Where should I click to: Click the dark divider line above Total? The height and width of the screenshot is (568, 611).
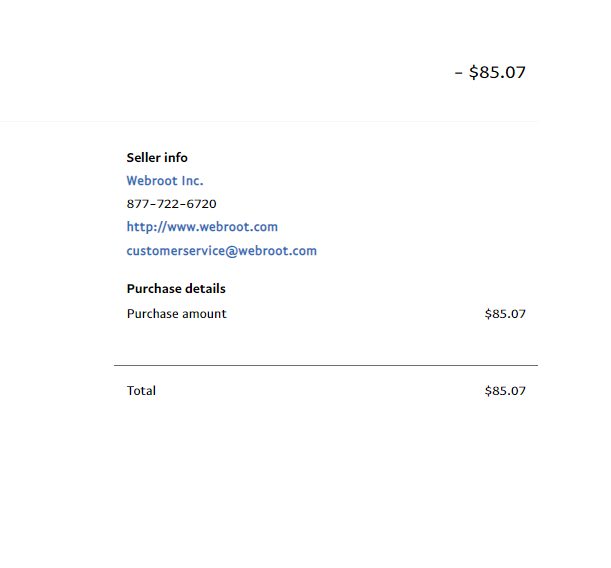[x=326, y=365]
